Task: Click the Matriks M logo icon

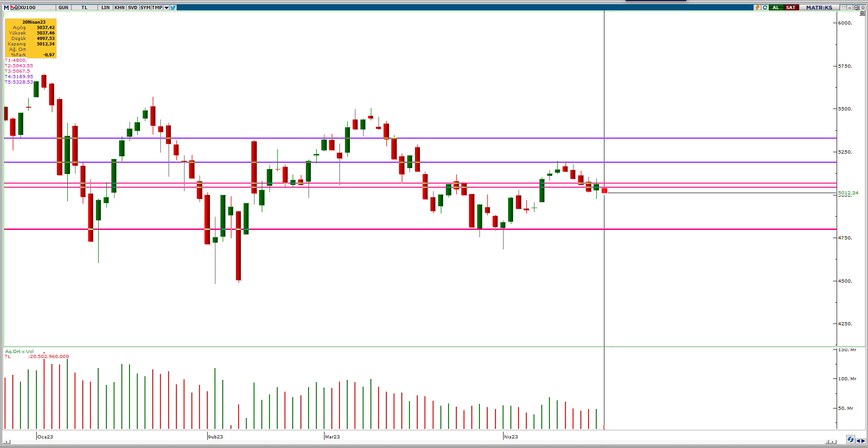Action: point(6,8)
